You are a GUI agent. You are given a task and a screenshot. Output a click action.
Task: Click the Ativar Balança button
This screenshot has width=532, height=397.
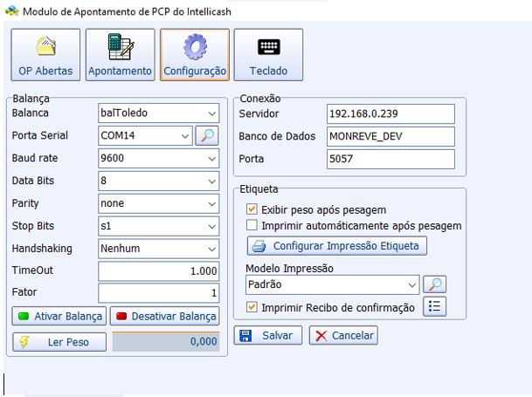pyautogui.click(x=59, y=316)
